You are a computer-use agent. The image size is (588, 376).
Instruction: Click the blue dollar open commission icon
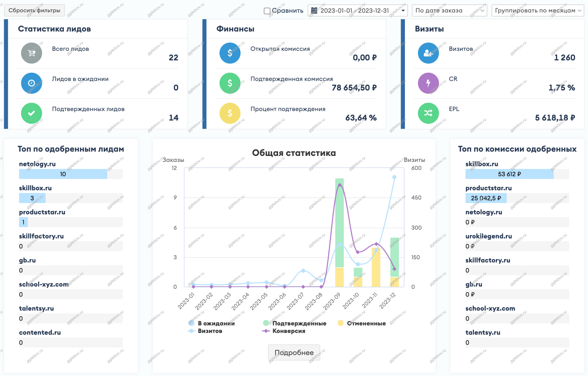(230, 53)
